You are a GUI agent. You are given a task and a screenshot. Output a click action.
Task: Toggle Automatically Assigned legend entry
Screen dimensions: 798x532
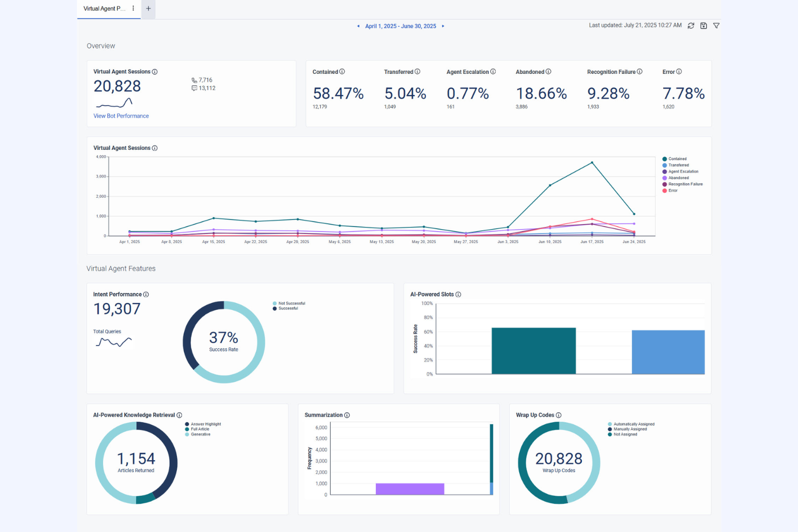pyautogui.click(x=631, y=424)
